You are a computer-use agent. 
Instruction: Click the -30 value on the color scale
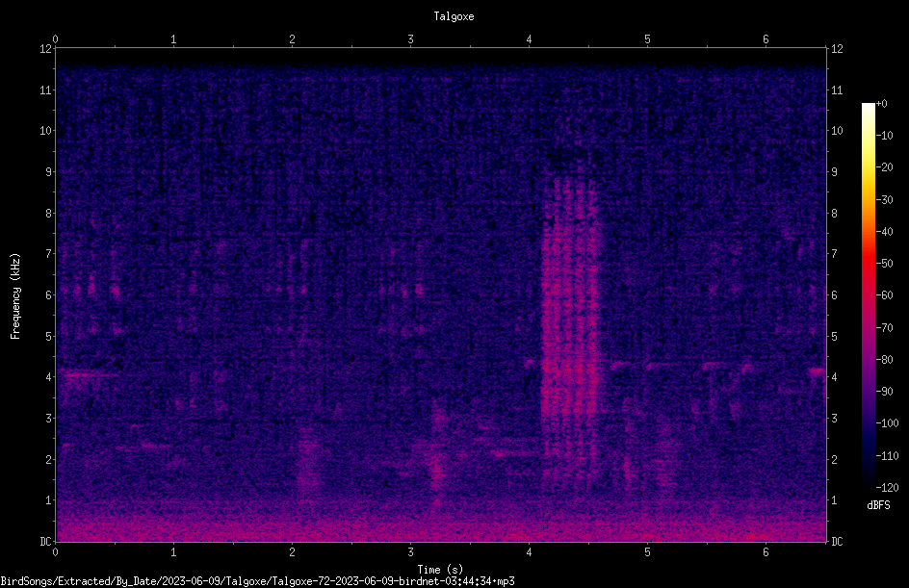pos(884,200)
